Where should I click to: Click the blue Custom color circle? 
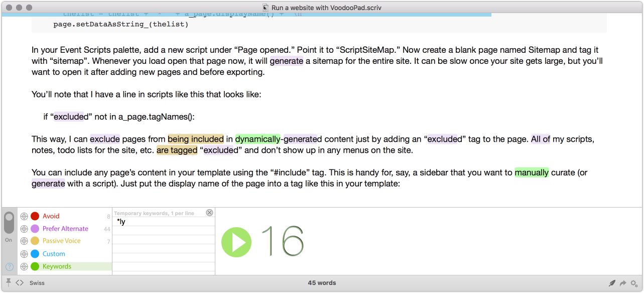(35, 254)
